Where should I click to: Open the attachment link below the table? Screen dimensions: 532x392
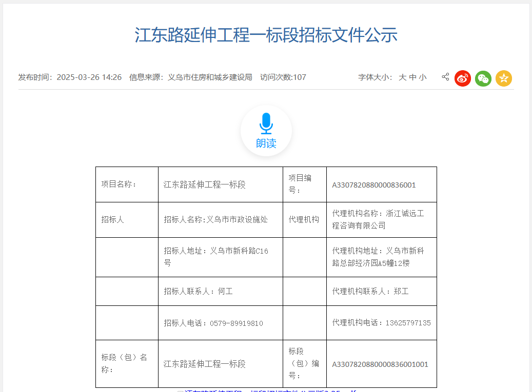pos(270,390)
